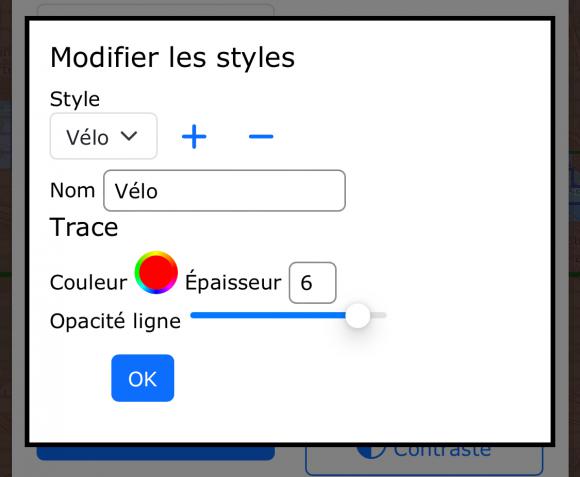
Task: Focus the Nom text field containing Vélo
Action: click(225, 190)
